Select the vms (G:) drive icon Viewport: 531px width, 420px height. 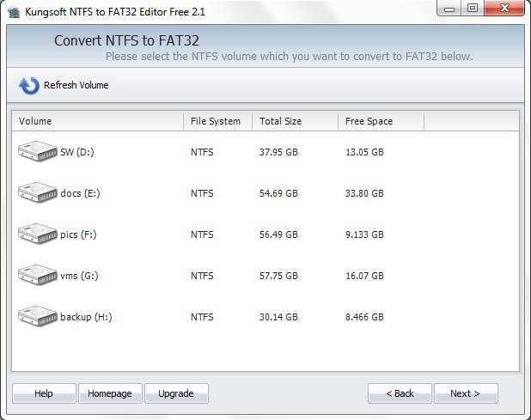tap(37, 275)
